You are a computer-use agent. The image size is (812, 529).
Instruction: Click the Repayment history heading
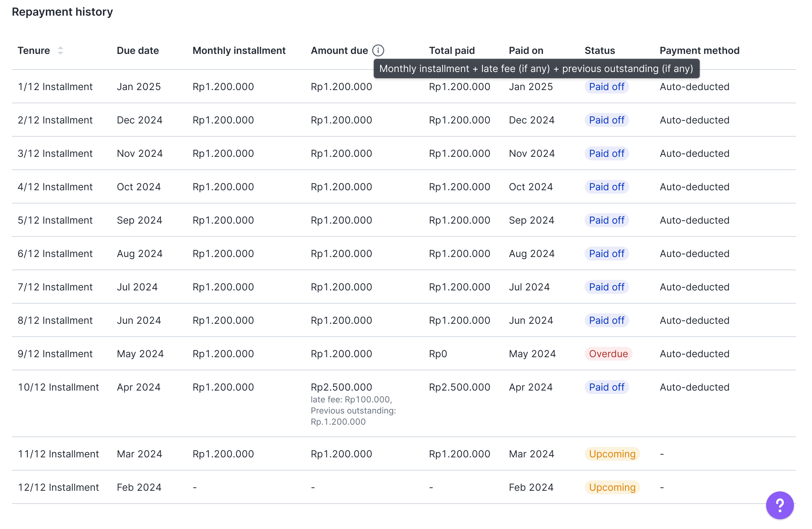pos(62,12)
